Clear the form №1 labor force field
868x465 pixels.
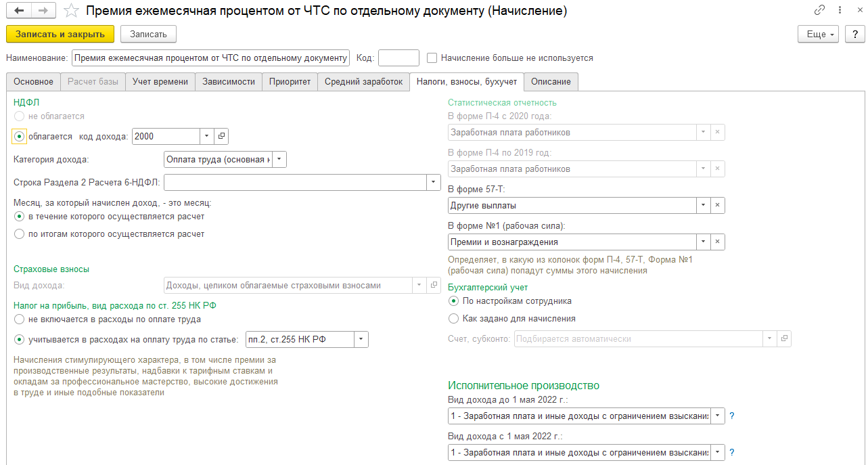pos(718,242)
